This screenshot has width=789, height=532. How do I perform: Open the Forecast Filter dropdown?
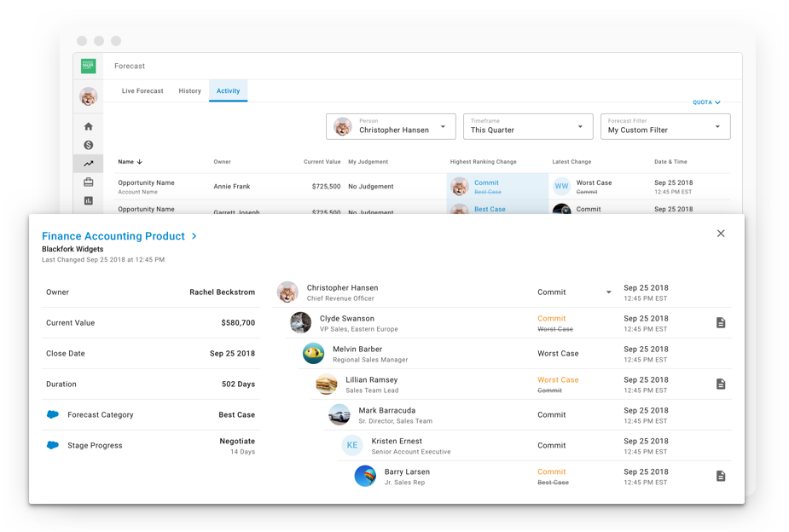click(665, 126)
